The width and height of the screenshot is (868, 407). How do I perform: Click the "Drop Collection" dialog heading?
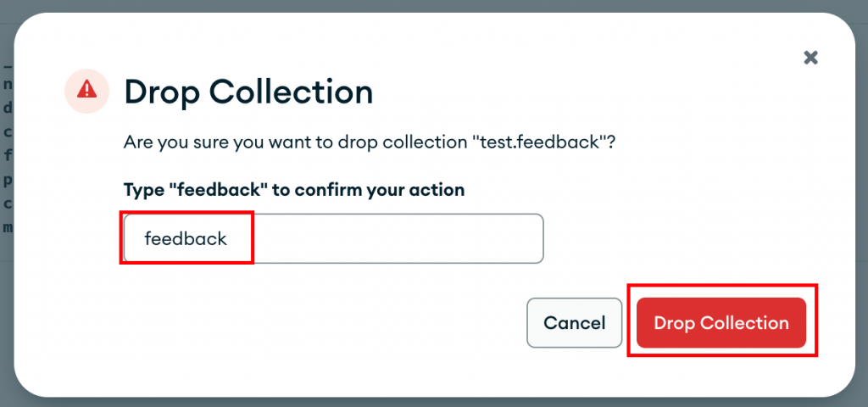(248, 91)
